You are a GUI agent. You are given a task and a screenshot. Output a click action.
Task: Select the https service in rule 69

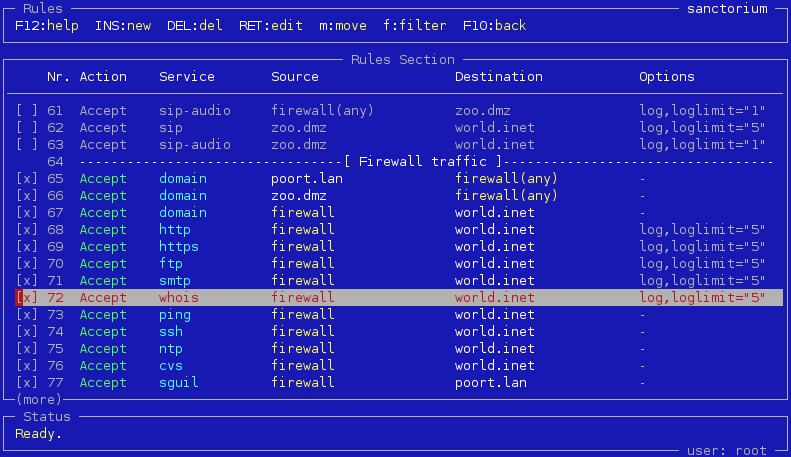pyautogui.click(x=179, y=246)
